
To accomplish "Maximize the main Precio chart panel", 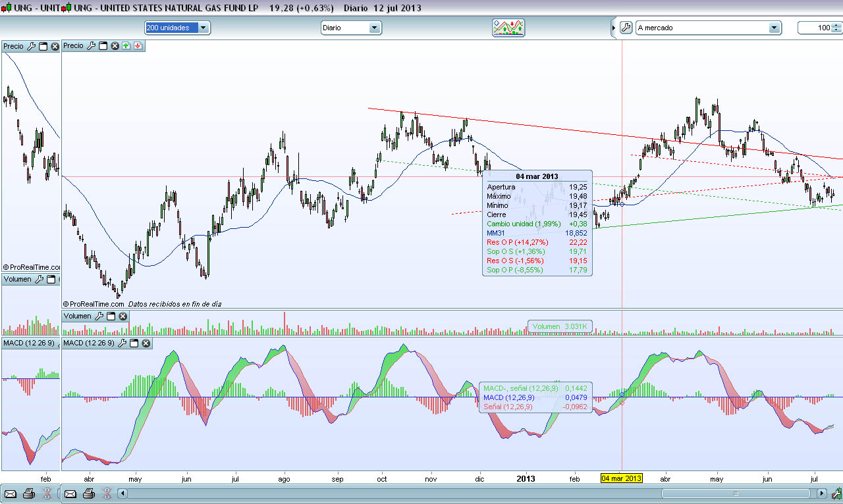I will pos(103,46).
